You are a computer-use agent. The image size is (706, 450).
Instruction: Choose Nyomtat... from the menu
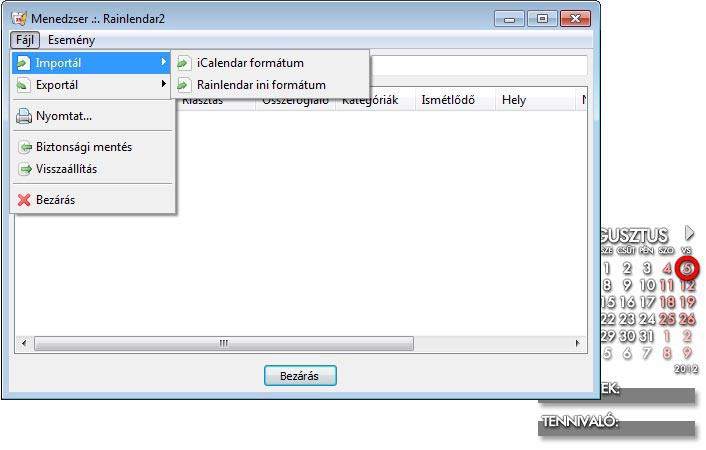click(91, 116)
